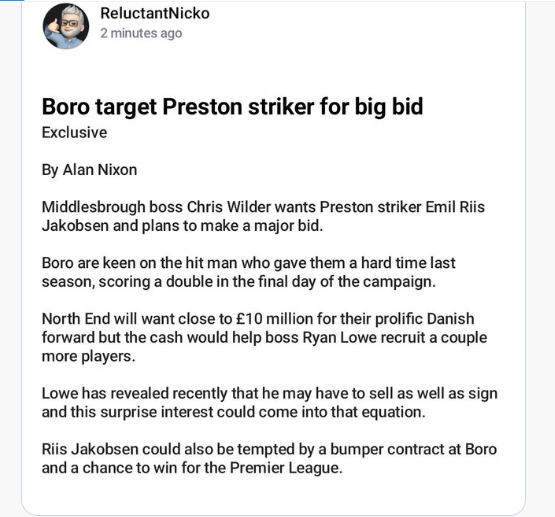This screenshot has width=555, height=517.
Task: Click the ReluctantNicko username
Action: 155,13
